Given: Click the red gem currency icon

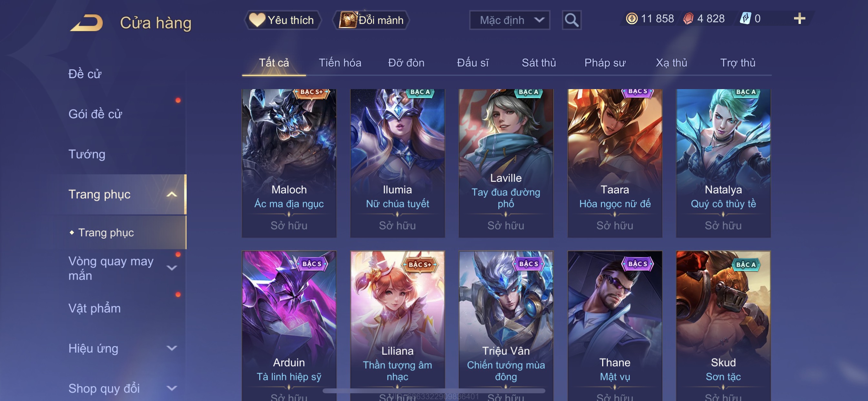Looking at the screenshot, I should 688,18.
